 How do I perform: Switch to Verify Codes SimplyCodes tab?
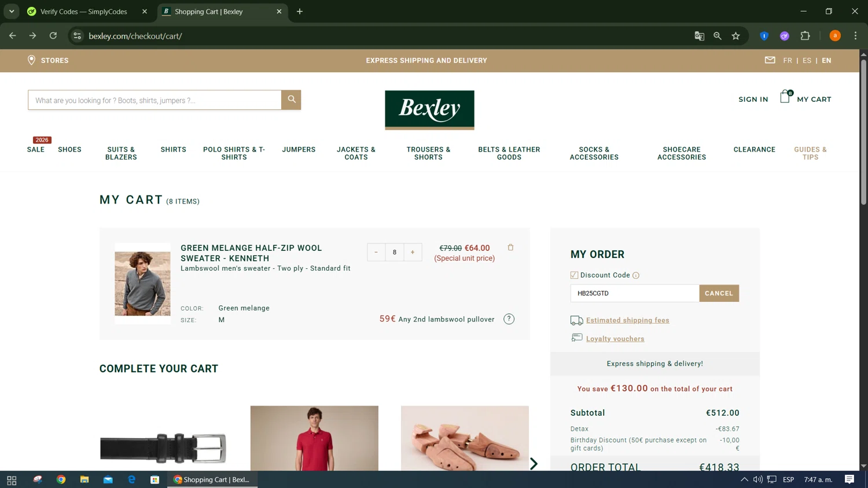(83, 12)
